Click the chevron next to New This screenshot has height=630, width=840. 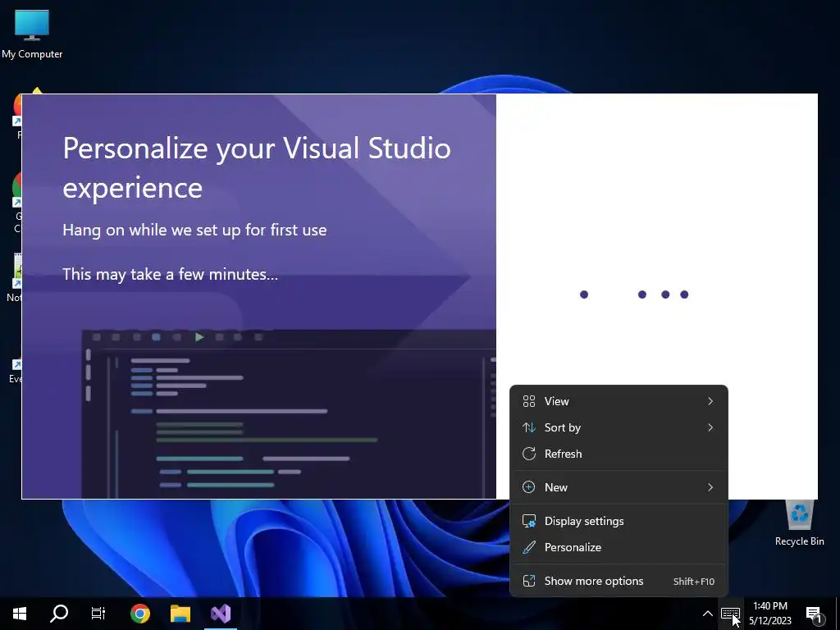pos(710,487)
